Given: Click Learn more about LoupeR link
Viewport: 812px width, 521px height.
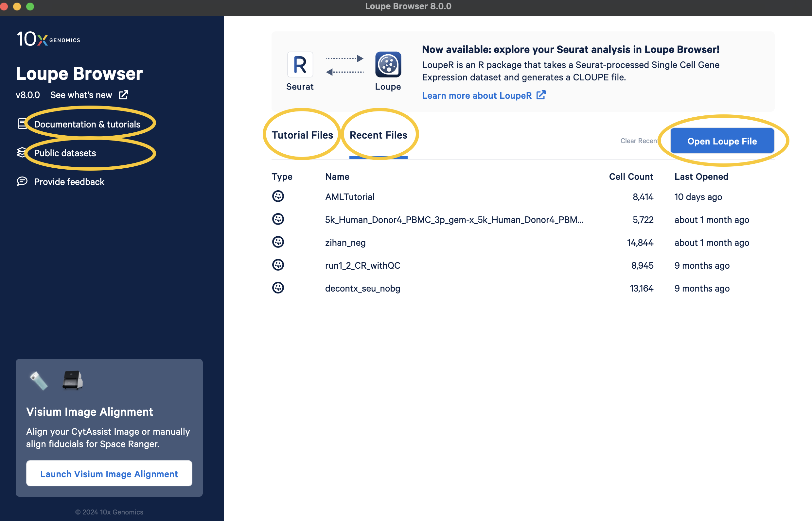Looking at the screenshot, I should [477, 95].
